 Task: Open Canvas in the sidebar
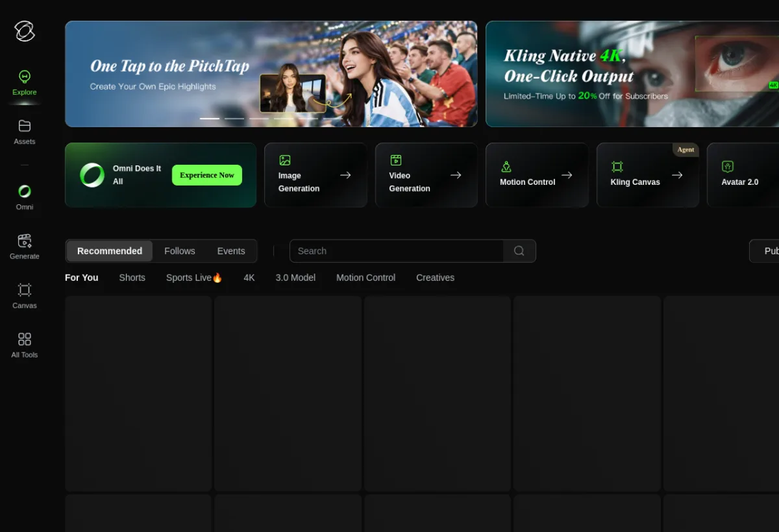pos(25,296)
